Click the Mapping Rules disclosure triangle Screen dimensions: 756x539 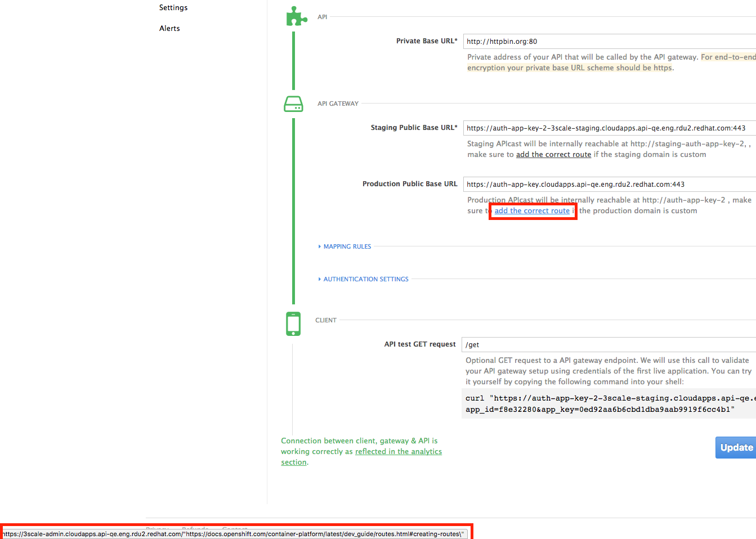pos(320,246)
